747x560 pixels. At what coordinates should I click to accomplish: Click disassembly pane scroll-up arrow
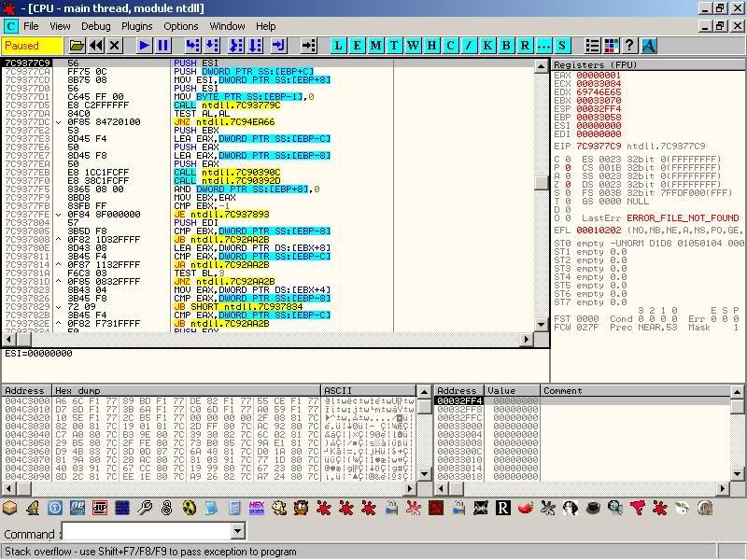point(542,66)
